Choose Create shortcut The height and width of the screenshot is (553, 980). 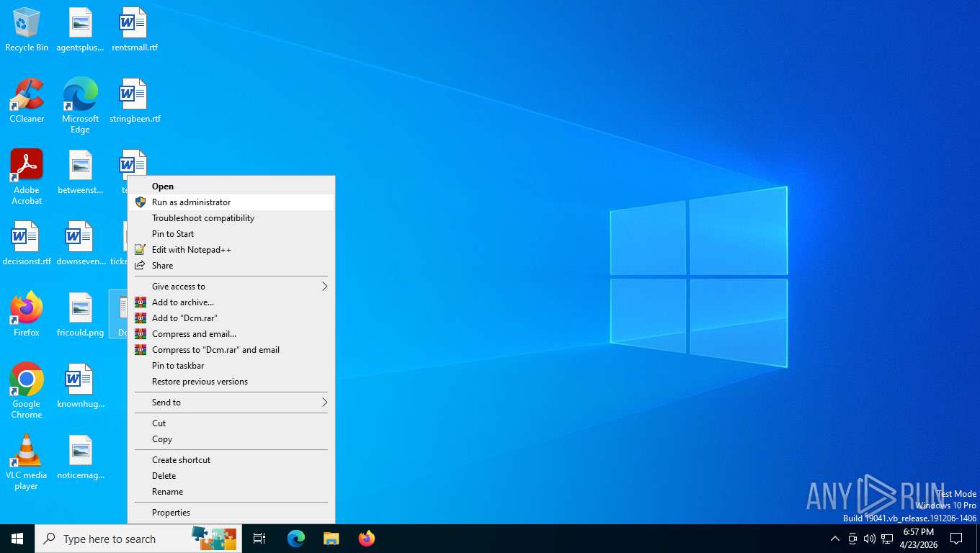(x=231, y=460)
